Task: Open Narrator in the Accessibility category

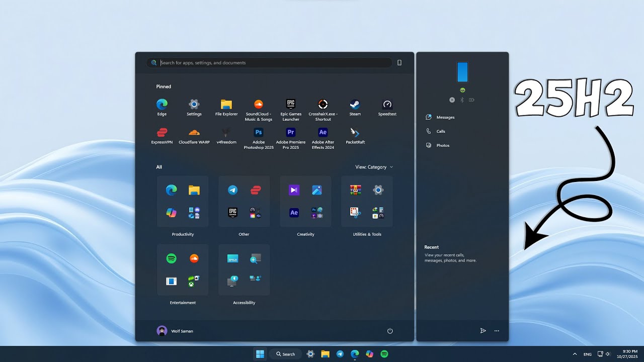Action: (232, 281)
